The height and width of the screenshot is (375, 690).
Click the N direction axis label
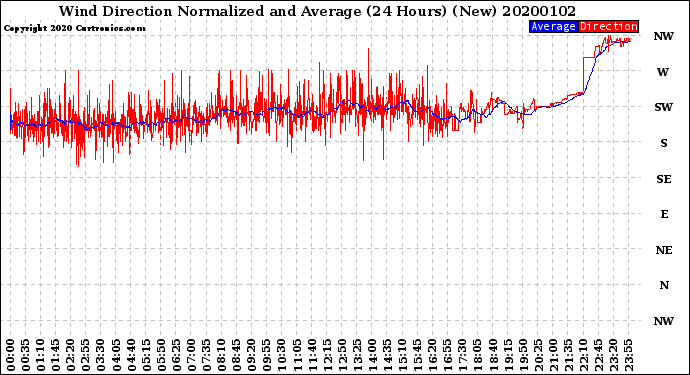tap(664, 286)
